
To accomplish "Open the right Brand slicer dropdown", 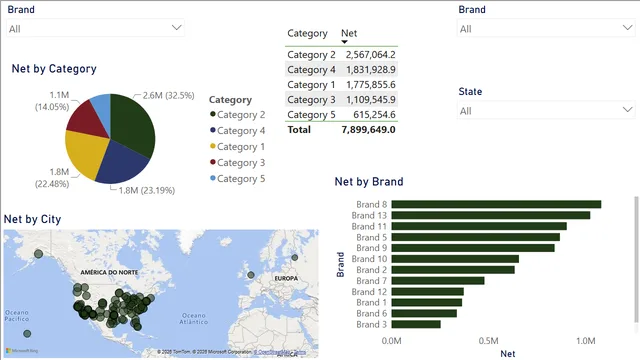I will point(546,28).
